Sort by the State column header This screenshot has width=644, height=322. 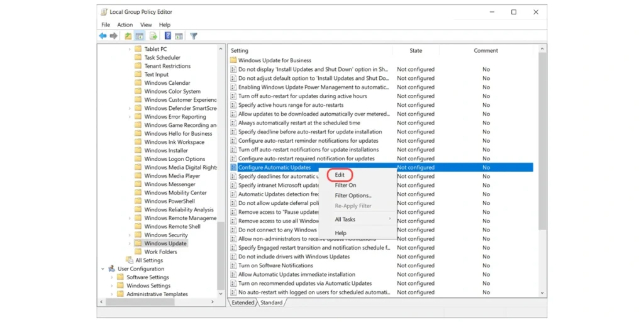pos(416,50)
